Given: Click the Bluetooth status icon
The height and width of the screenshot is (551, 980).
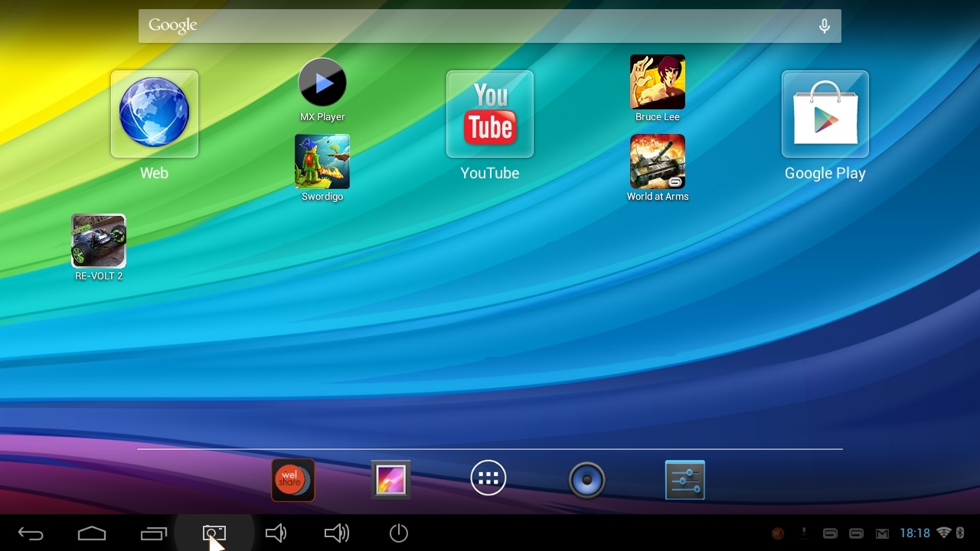Looking at the screenshot, I should (960, 533).
